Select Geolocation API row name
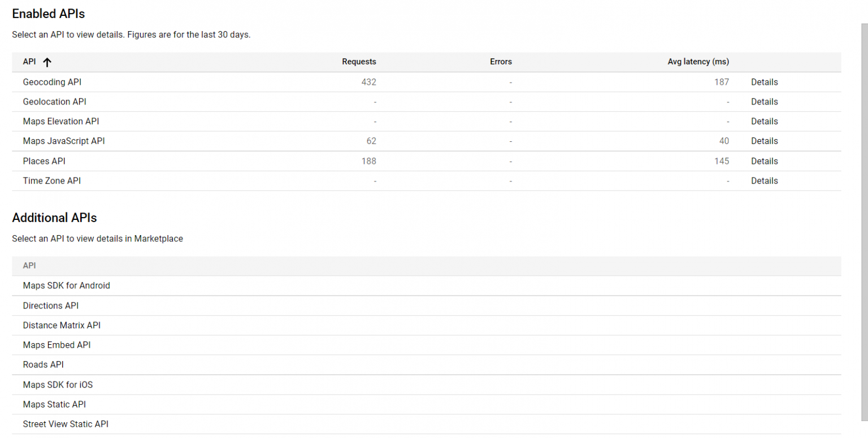Viewport: 868px width, 438px height. click(x=55, y=102)
